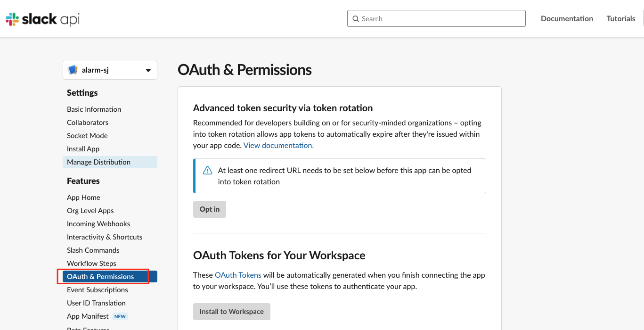Open Manage Distribution page
Image resolution: width=644 pixels, height=330 pixels.
(x=110, y=162)
